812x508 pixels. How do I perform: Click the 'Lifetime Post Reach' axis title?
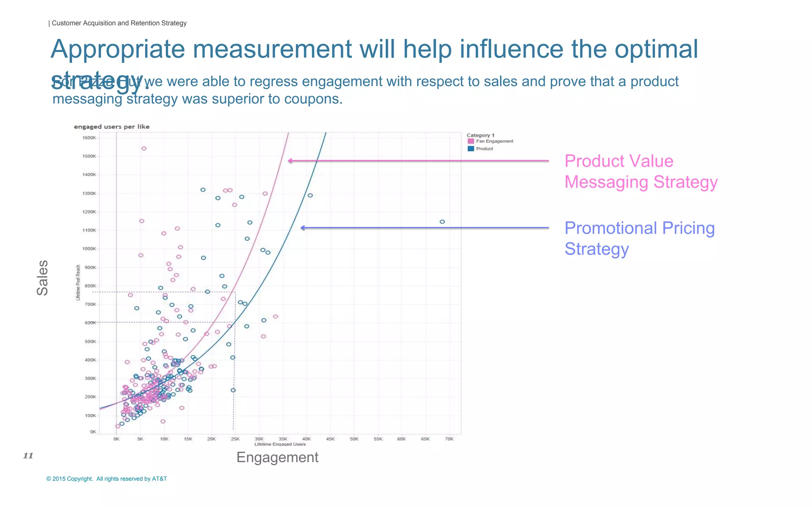tap(78, 282)
